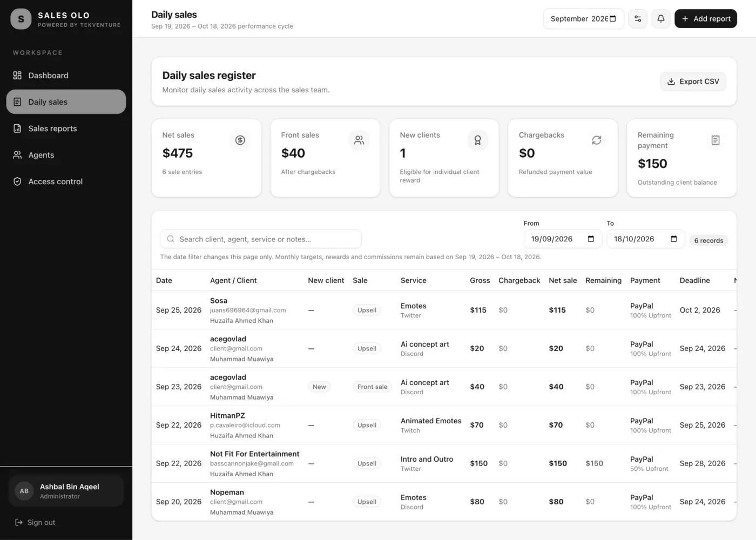
Task: Click the Chargebacks refresh icon
Action: point(597,140)
